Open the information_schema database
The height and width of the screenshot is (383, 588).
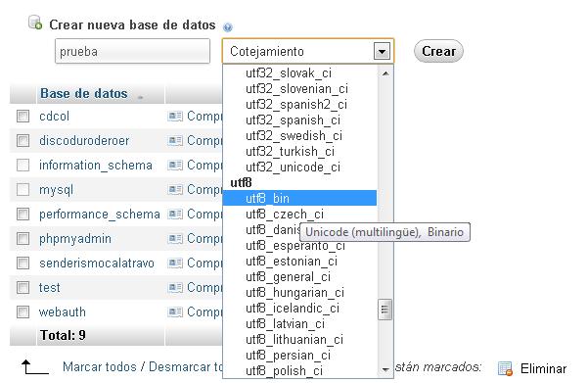[96, 165]
